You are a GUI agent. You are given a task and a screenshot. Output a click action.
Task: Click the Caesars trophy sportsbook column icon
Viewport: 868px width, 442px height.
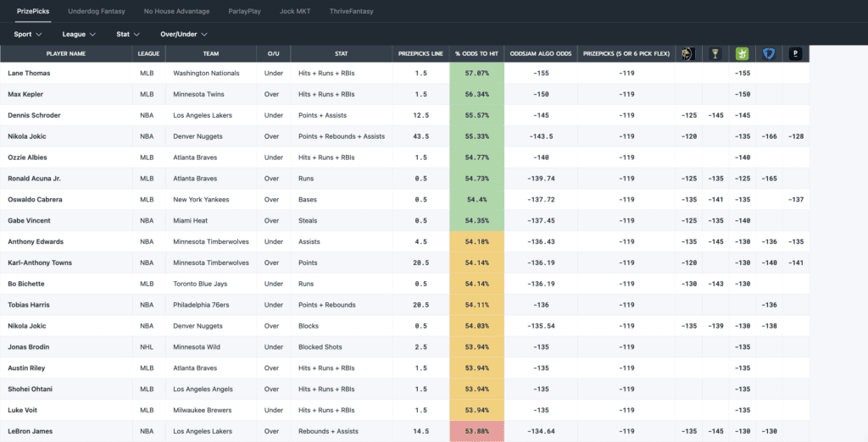[x=715, y=53]
